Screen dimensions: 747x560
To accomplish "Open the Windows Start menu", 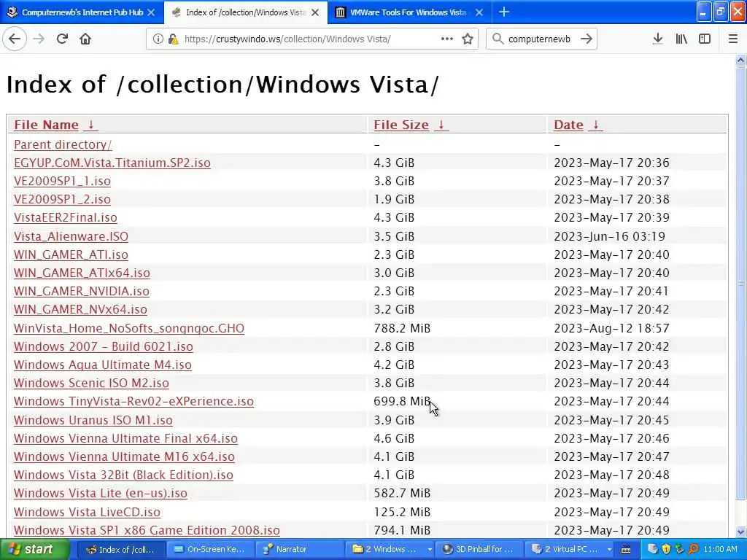I will [x=34, y=549].
